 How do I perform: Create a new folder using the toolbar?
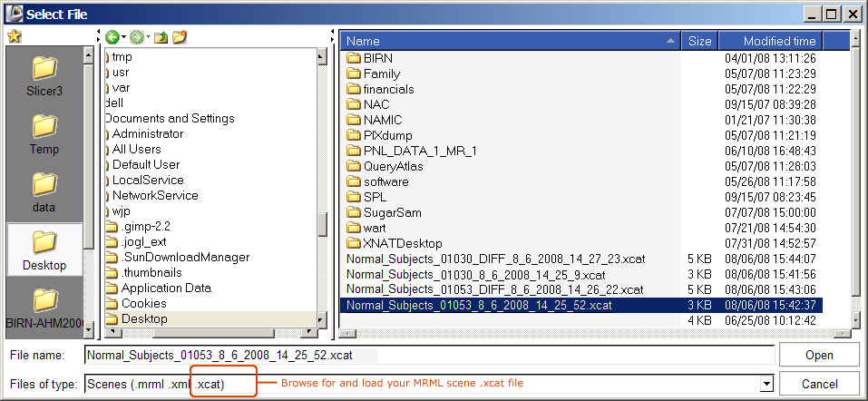pos(179,37)
